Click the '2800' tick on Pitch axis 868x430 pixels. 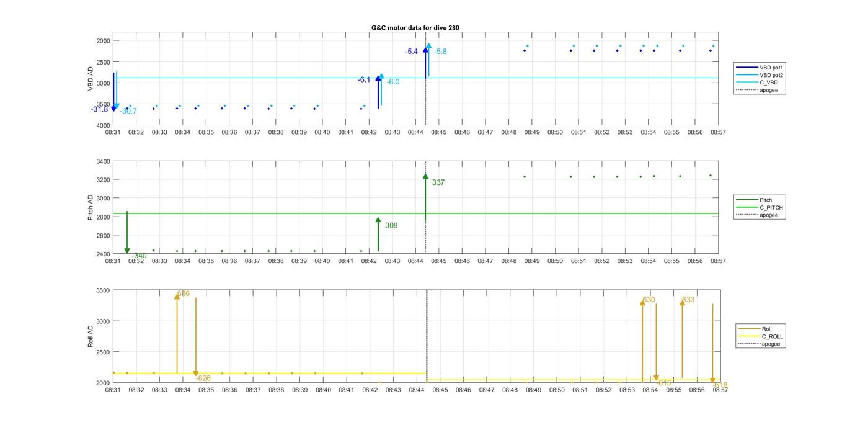[103, 217]
